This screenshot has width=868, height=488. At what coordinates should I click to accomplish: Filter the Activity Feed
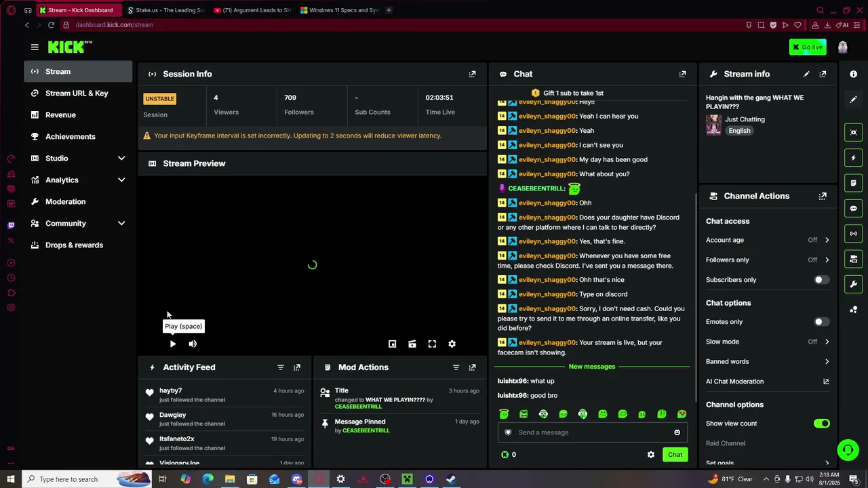click(x=280, y=367)
